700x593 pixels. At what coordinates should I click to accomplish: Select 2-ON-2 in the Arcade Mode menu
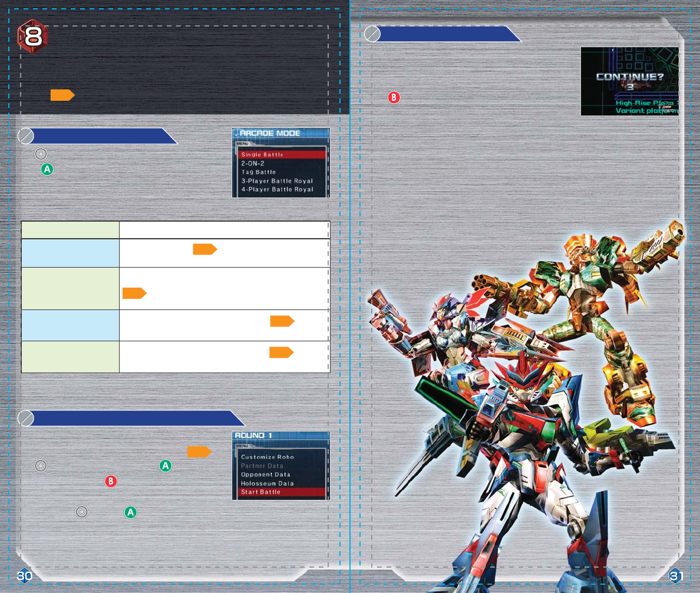point(253,163)
